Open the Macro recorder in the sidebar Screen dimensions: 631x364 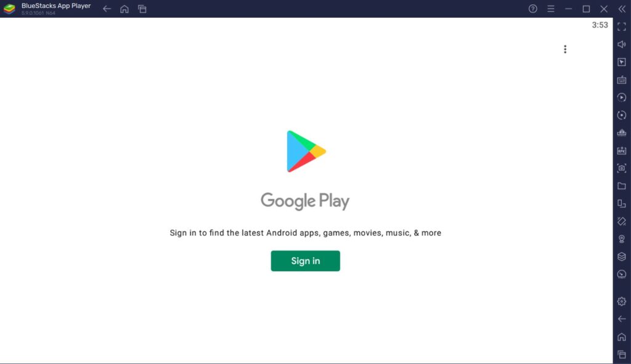[621, 97]
